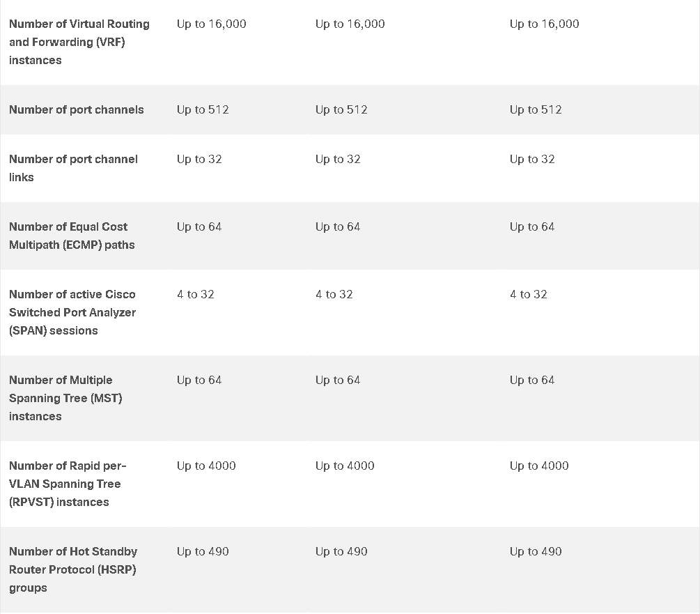Select the 'Number of Equal Cost Multipath (ECMP) paths' label
Image resolution: width=700 pixels, height=614 pixels.
(x=72, y=236)
